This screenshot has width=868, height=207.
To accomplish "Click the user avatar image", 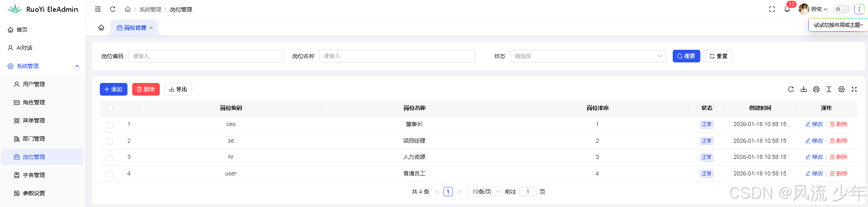I will point(804,9).
